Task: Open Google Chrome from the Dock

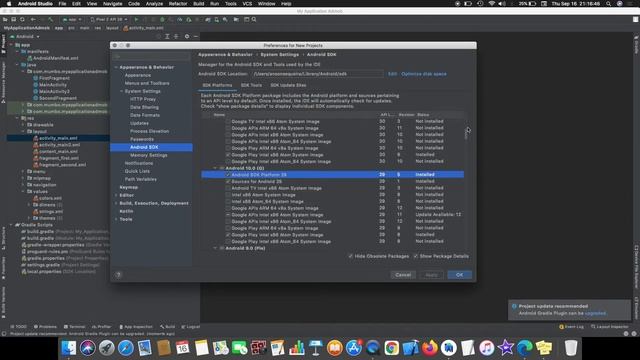Action: [x=391, y=348]
